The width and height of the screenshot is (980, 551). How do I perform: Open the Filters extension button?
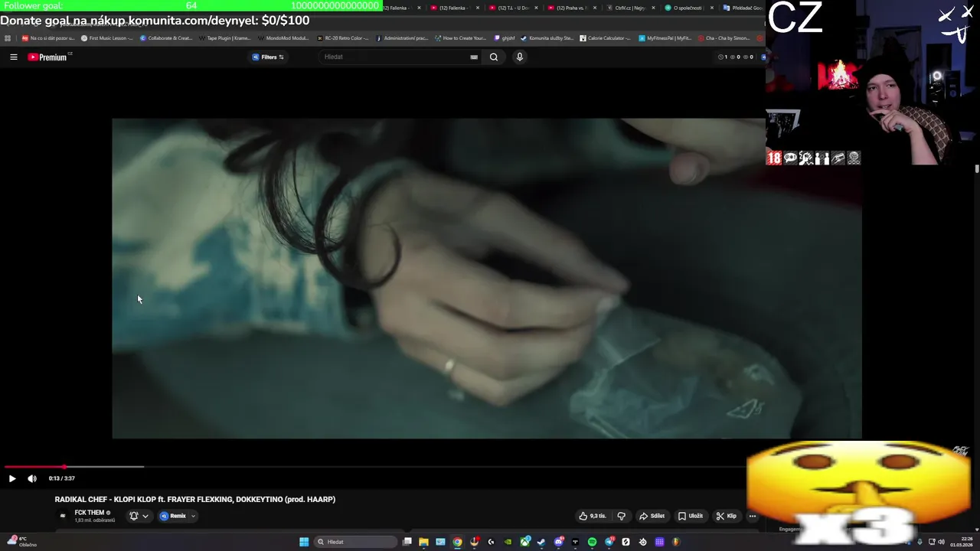[x=268, y=57]
